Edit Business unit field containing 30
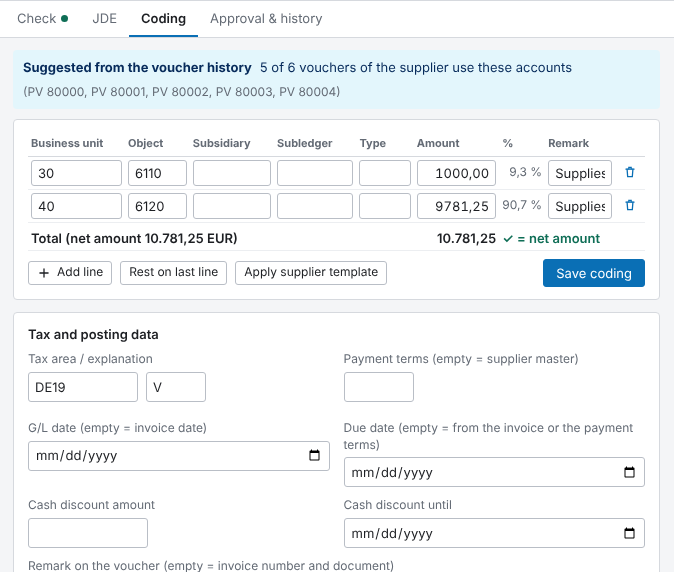 coord(77,173)
